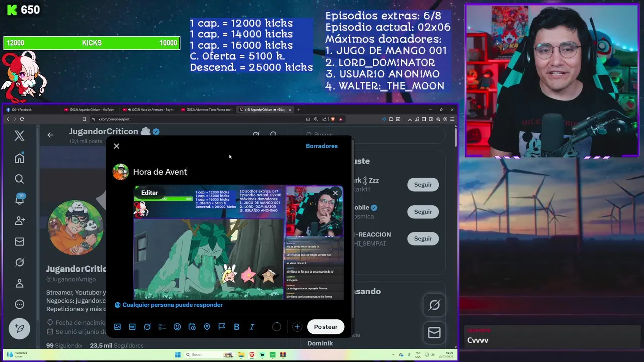
Task: Open Messages envelope in sidebar
Action: pos(19,242)
